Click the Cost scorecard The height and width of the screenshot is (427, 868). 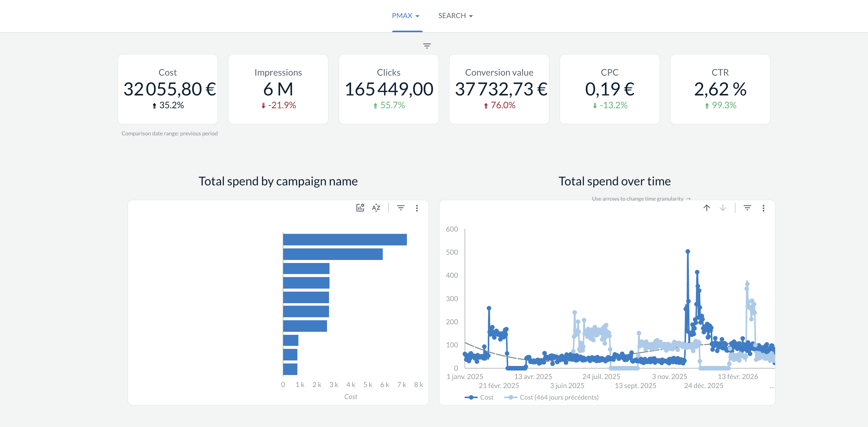(168, 89)
